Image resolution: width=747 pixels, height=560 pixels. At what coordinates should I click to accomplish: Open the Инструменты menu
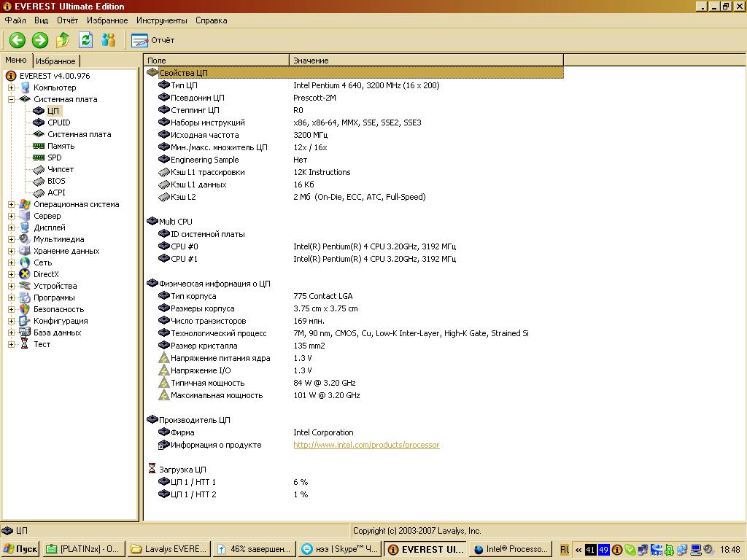tap(161, 20)
